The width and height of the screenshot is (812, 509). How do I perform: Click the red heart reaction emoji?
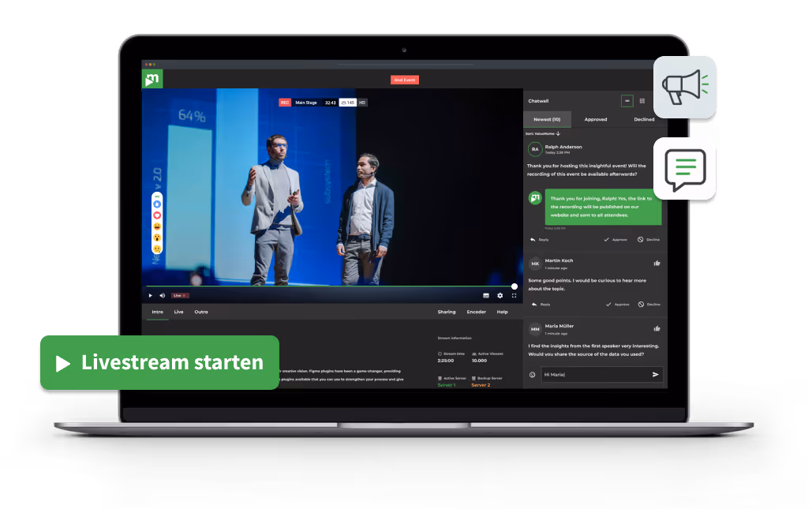(x=157, y=215)
